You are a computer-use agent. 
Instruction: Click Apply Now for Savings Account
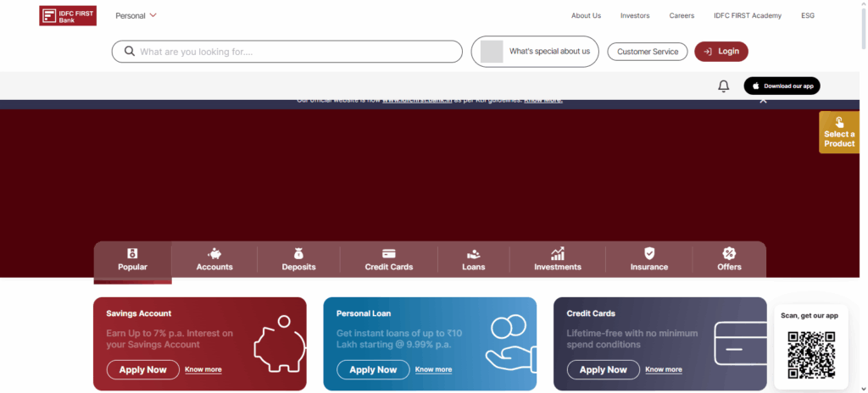tap(142, 370)
